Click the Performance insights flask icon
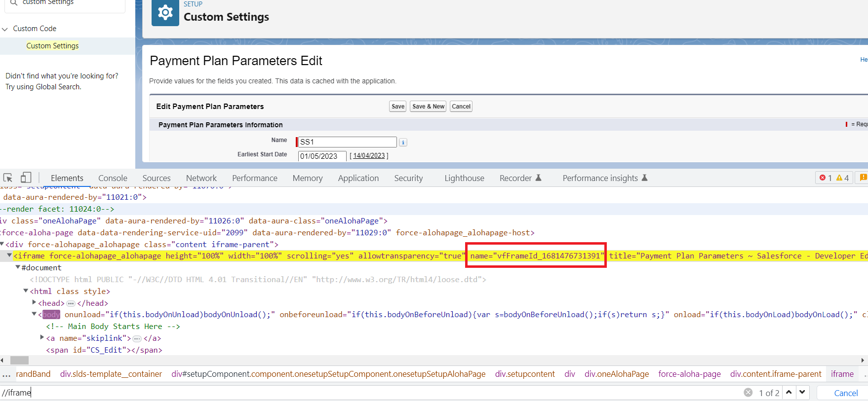Image resolution: width=868 pixels, height=401 pixels. click(644, 178)
